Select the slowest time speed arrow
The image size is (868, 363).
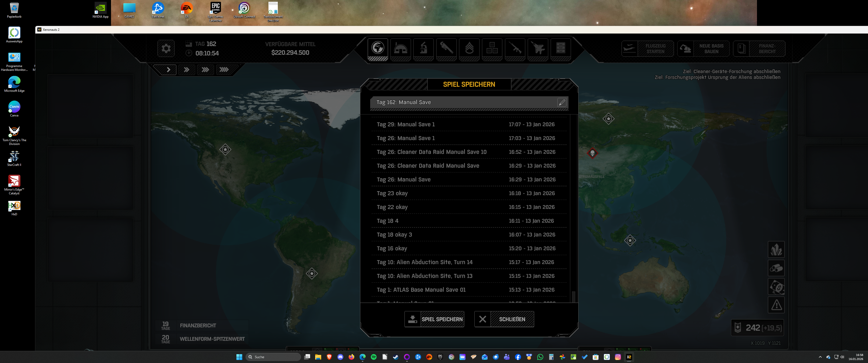(168, 70)
